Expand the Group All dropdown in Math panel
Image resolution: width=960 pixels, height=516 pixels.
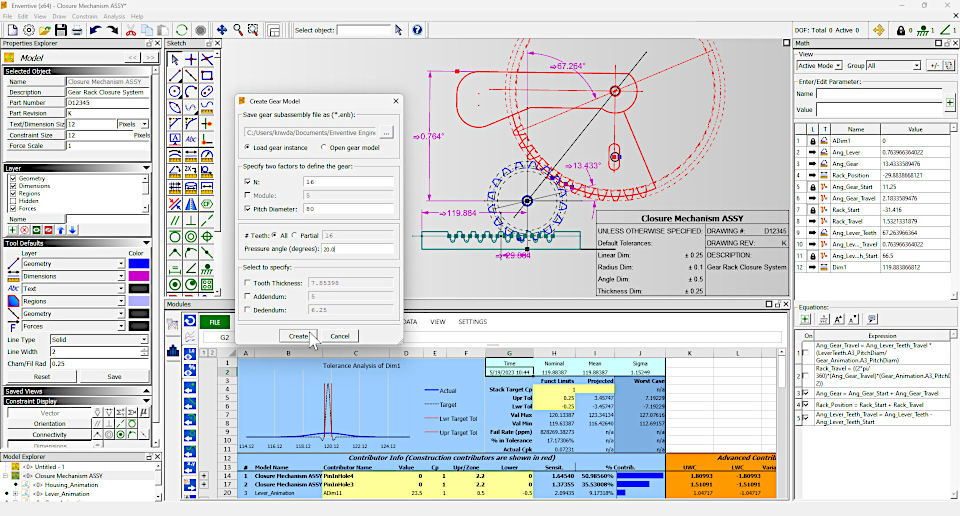(x=893, y=65)
